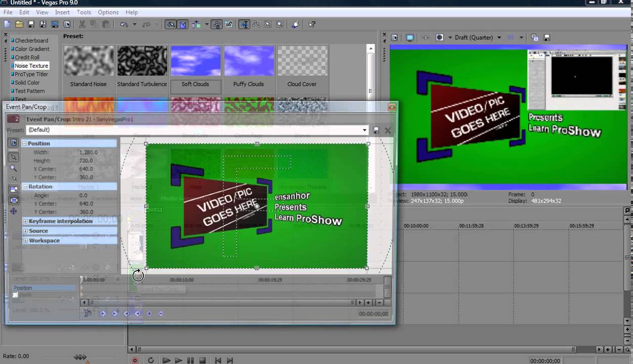Image resolution: width=633 pixels, height=364 pixels.
Task: Open the Insert menu
Action: coord(63,12)
